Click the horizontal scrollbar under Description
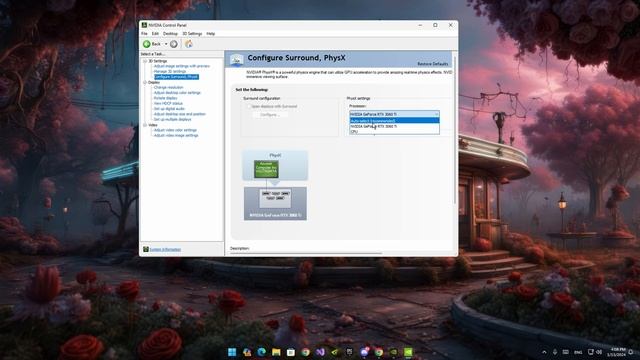Viewport: 640px width, 360px height. click(306, 253)
